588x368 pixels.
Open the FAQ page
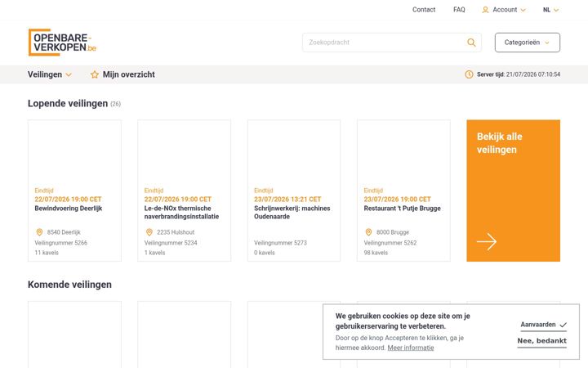point(459,10)
